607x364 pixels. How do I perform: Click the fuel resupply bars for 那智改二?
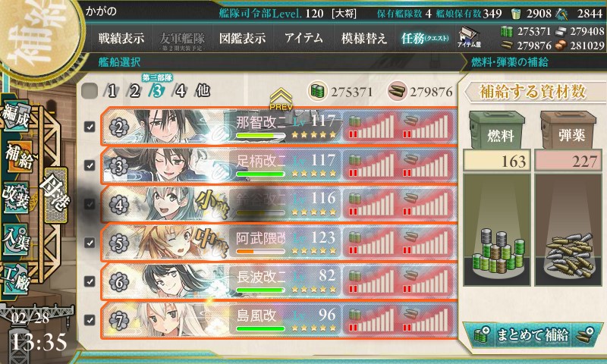tap(371, 127)
